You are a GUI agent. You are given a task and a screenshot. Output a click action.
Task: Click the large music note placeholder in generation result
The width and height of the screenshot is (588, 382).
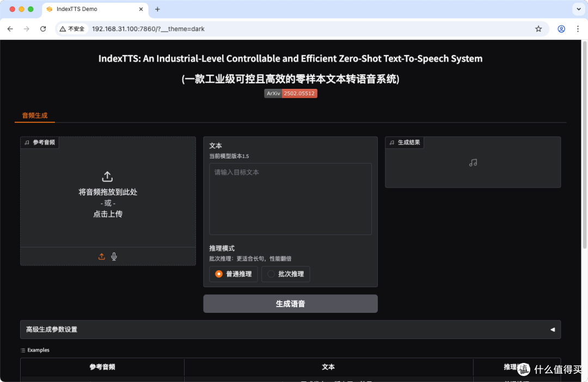click(473, 162)
